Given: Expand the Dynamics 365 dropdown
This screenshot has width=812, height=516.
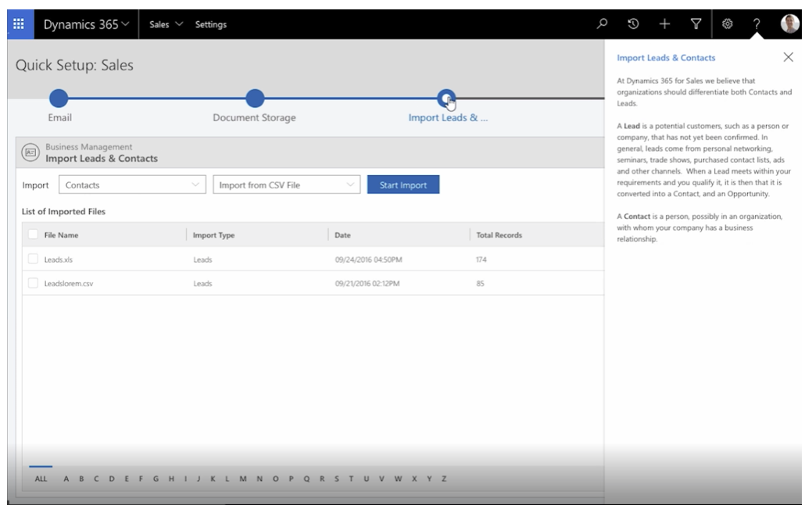Looking at the screenshot, I should pos(86,24).
